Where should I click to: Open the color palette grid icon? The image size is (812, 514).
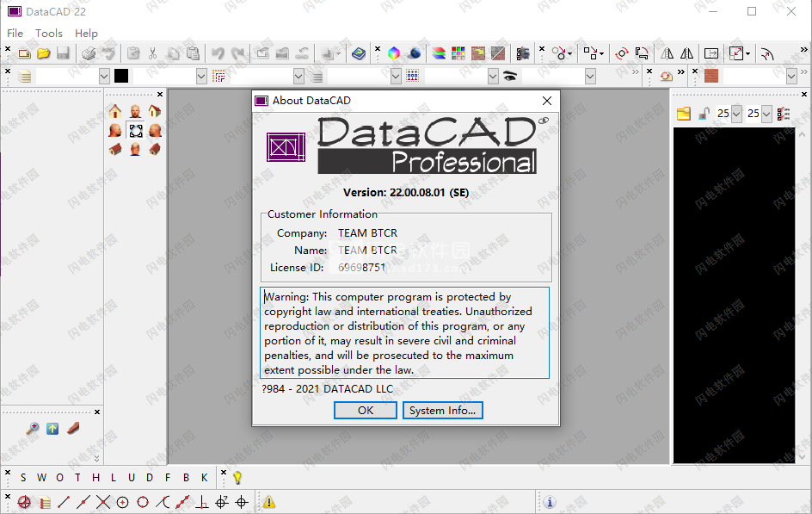[x=458, y=53]
